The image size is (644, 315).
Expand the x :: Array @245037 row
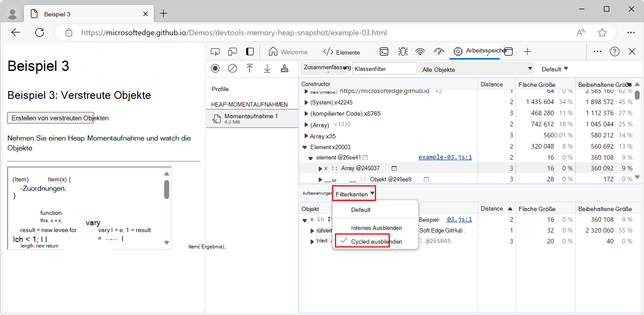pyautogui.click(x=320, y=168)
